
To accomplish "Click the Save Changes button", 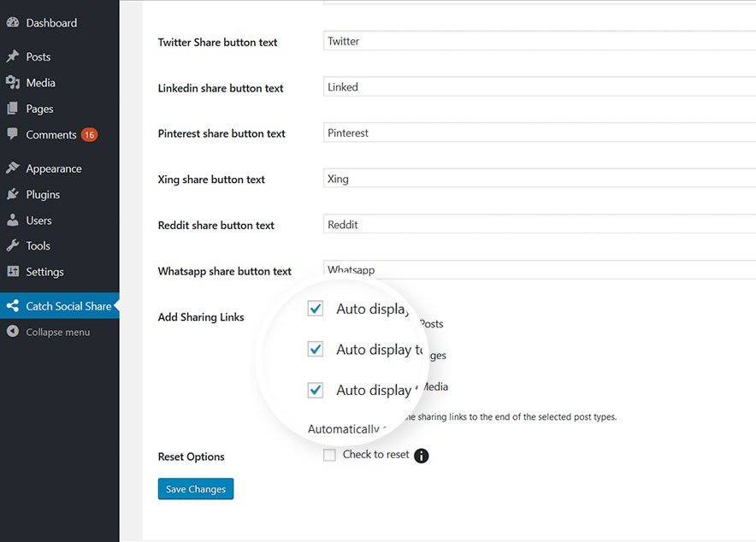I will (196, 488).
